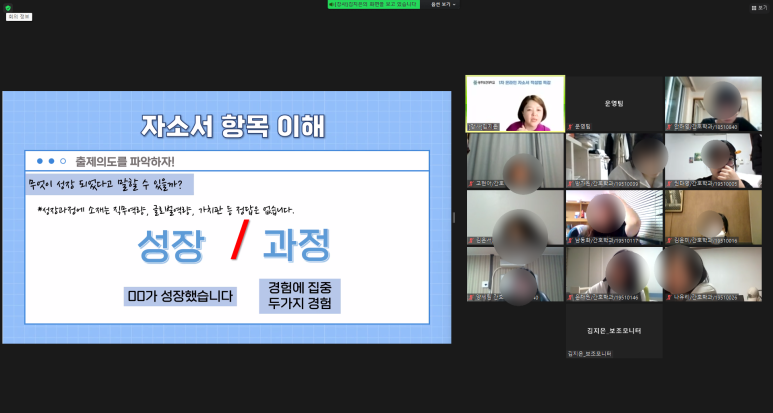
Task: Click the grid icon beside 보기
Action: 753,7
